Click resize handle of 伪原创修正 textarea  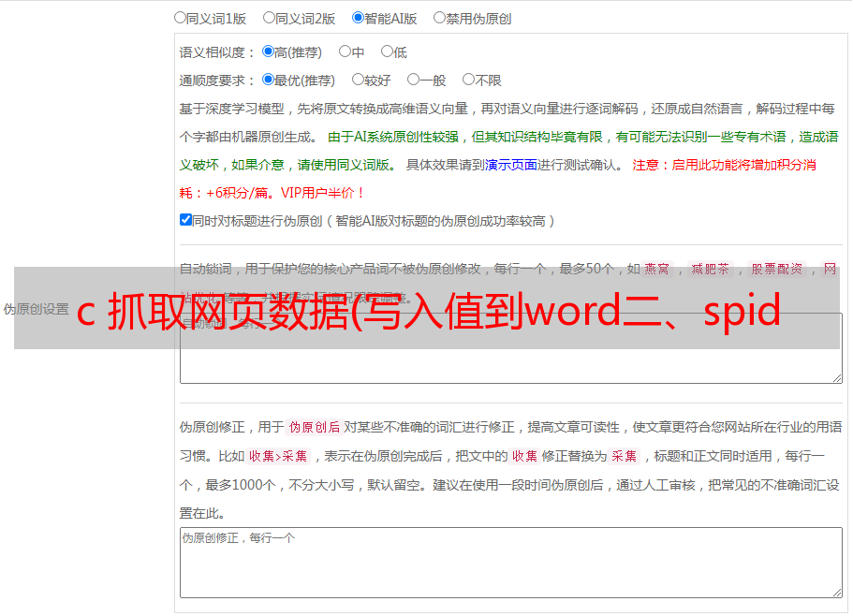coord(837,593)
